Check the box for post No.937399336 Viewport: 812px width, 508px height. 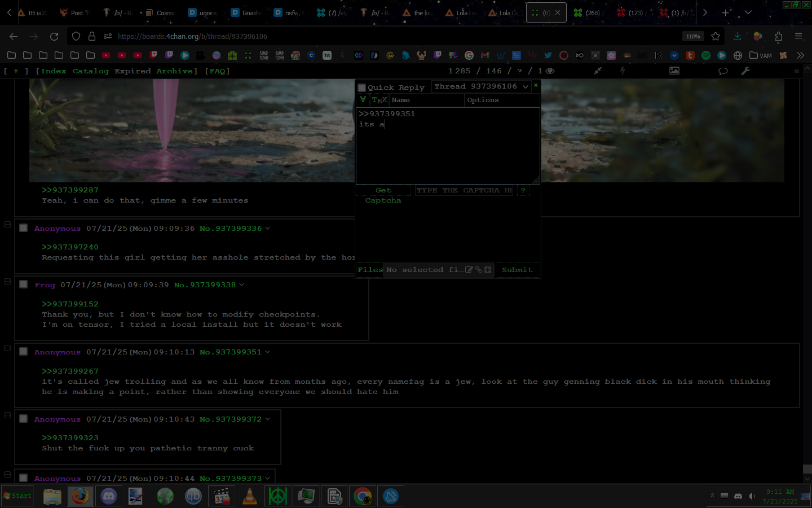[24, 228]
